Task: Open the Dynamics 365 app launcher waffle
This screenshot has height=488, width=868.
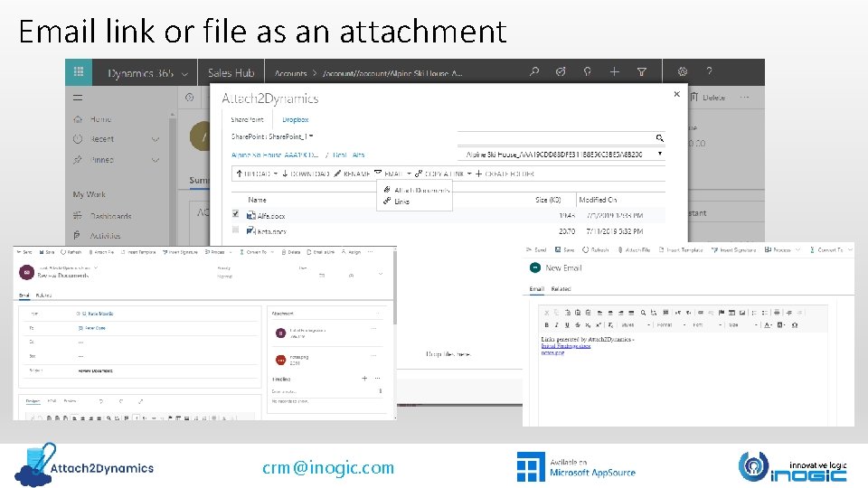Action: point(79,72)
